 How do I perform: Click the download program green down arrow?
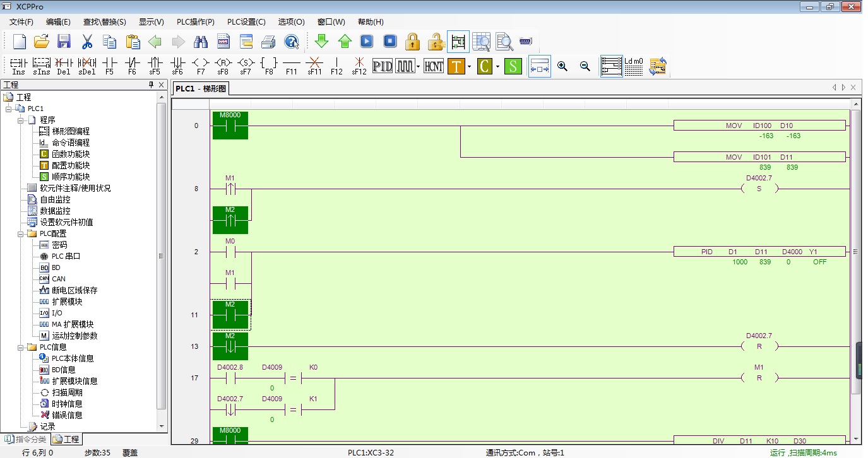[x=322, y=42]
